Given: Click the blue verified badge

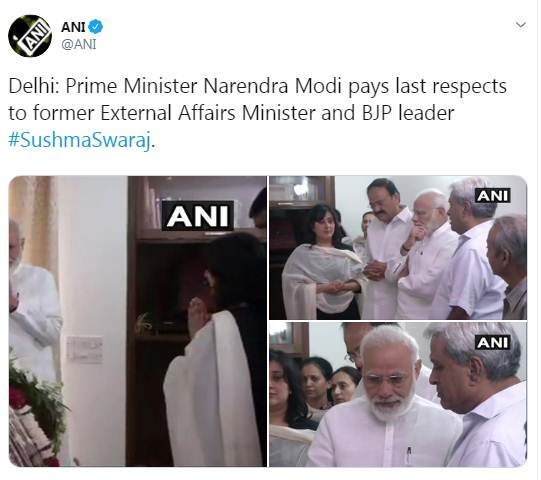Looking at the screenshot, I should click(95, 27).
